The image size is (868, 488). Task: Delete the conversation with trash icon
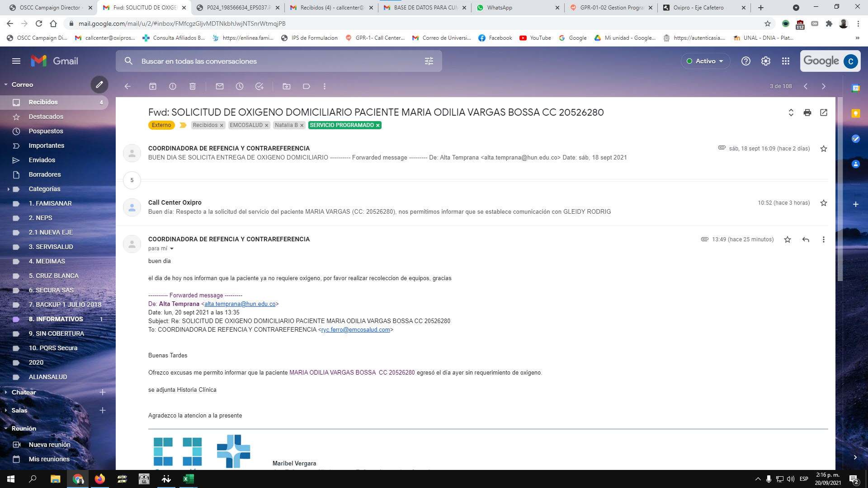193,86
